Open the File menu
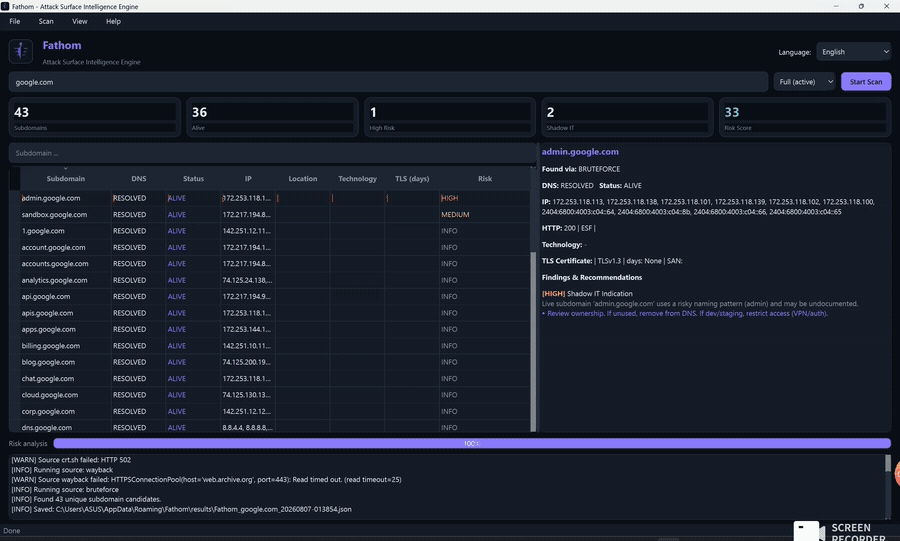The image size is (900, 541). (x=15, y=21)
